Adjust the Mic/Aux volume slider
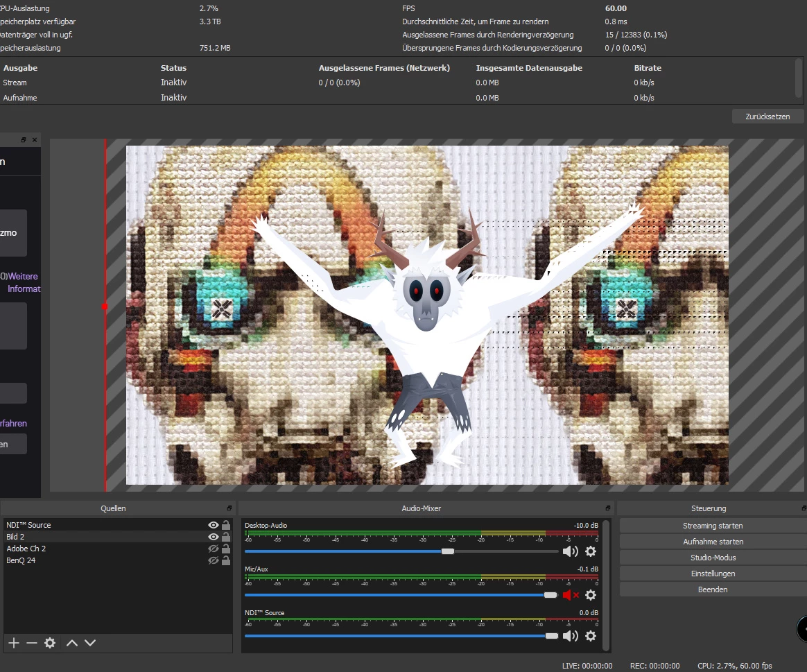The image size is (807, 672). tap(550, 595)
